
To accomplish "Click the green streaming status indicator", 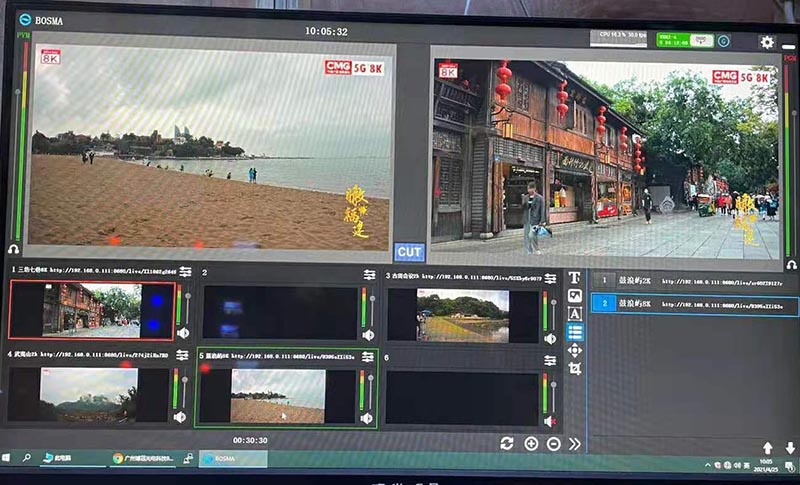I will coord(685,40).
